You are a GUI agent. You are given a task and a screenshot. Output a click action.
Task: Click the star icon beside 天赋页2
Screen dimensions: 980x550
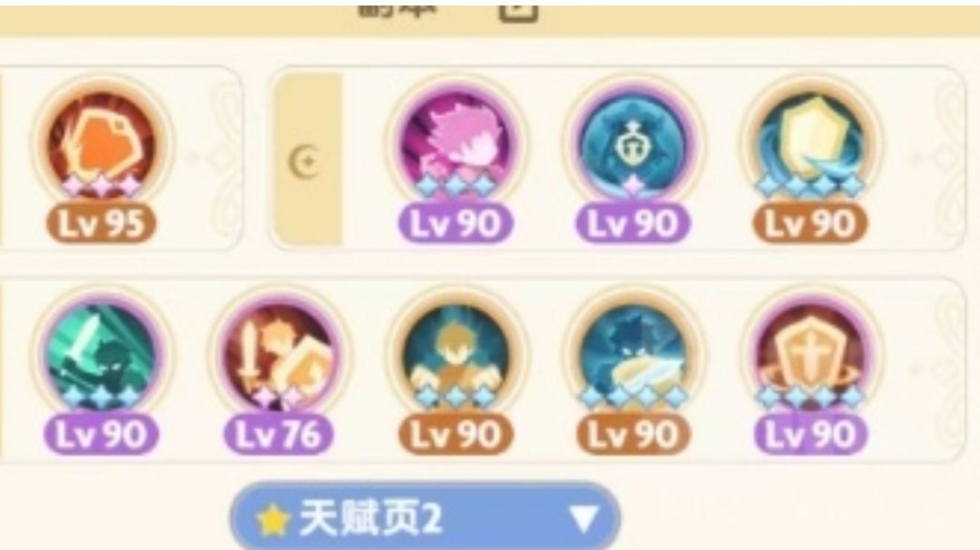pos(272,520)
